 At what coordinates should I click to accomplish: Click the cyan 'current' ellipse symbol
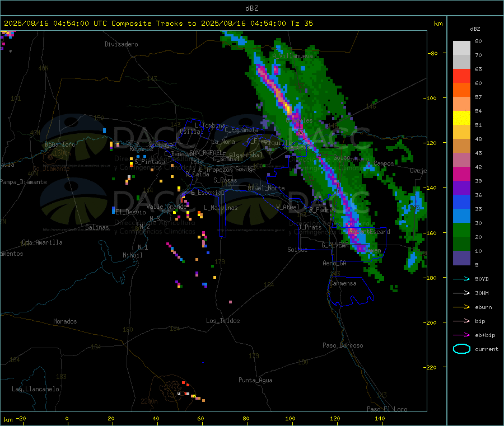click(461, 349)
